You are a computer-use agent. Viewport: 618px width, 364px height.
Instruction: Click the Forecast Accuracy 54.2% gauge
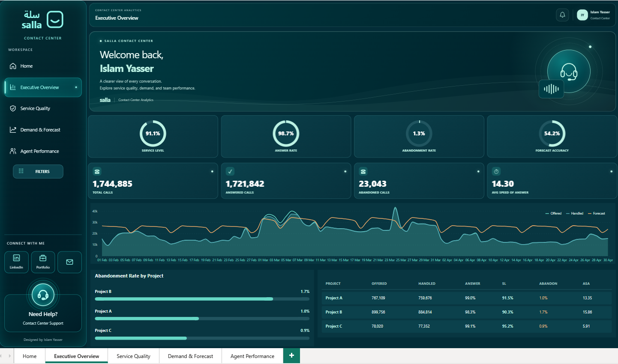[552, 134]
